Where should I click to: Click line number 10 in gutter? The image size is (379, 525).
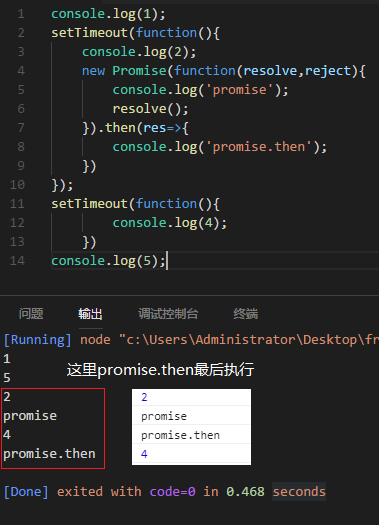[x=17, y=185]
